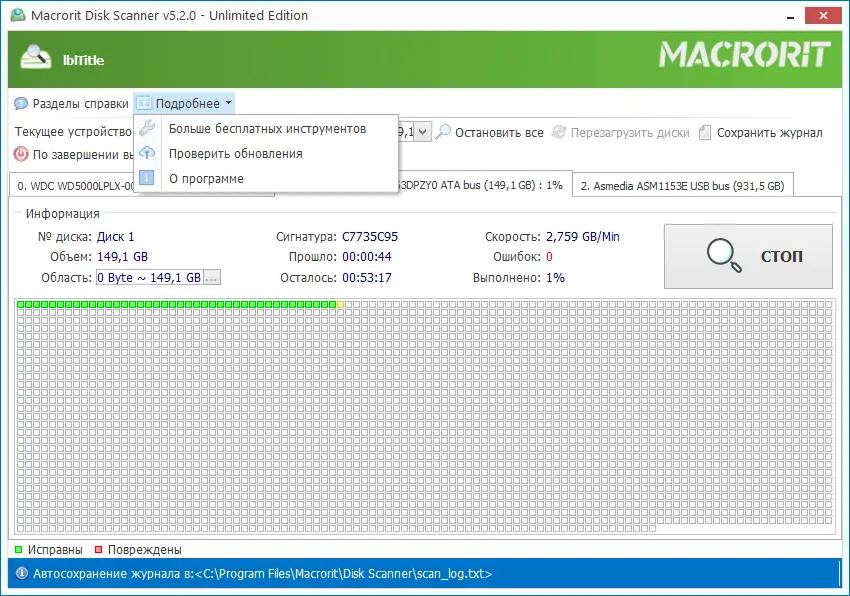Select Больше бесплатных инструментов menu entry

point(267,129)
